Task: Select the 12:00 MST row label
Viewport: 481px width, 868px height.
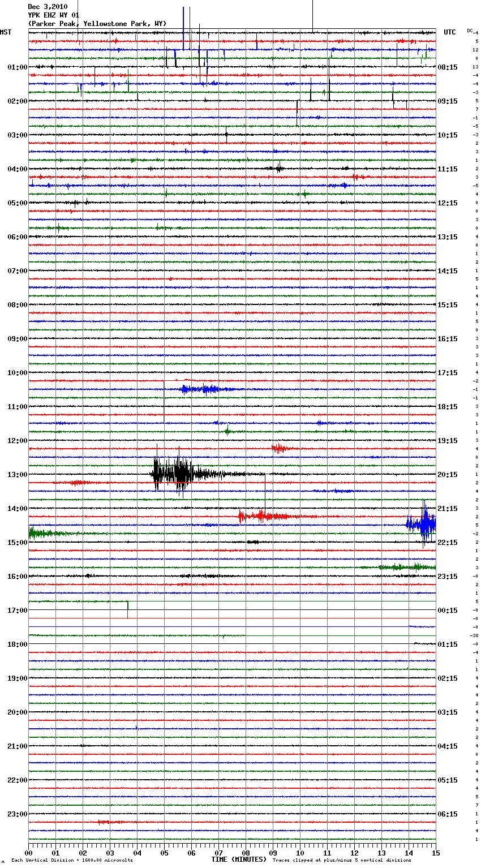Action: point(18,441)
